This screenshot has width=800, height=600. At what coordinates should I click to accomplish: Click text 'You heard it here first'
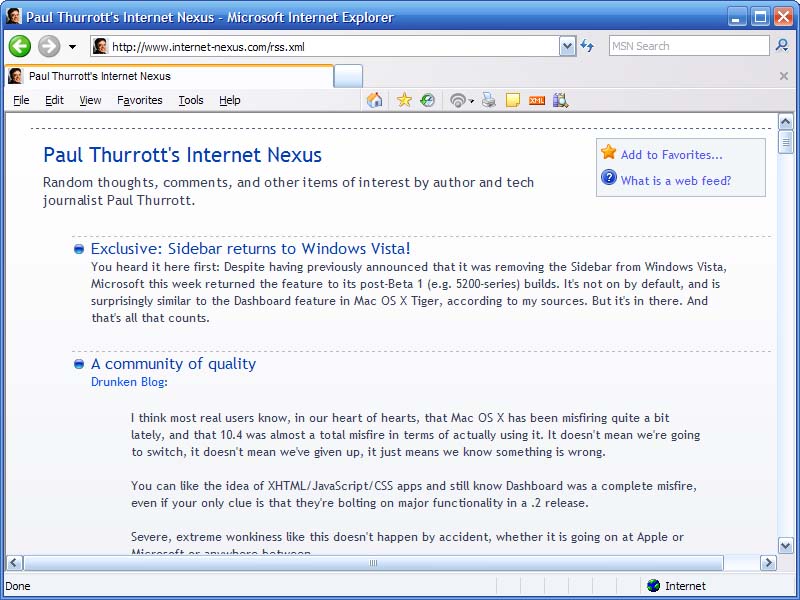coord(155,267)
